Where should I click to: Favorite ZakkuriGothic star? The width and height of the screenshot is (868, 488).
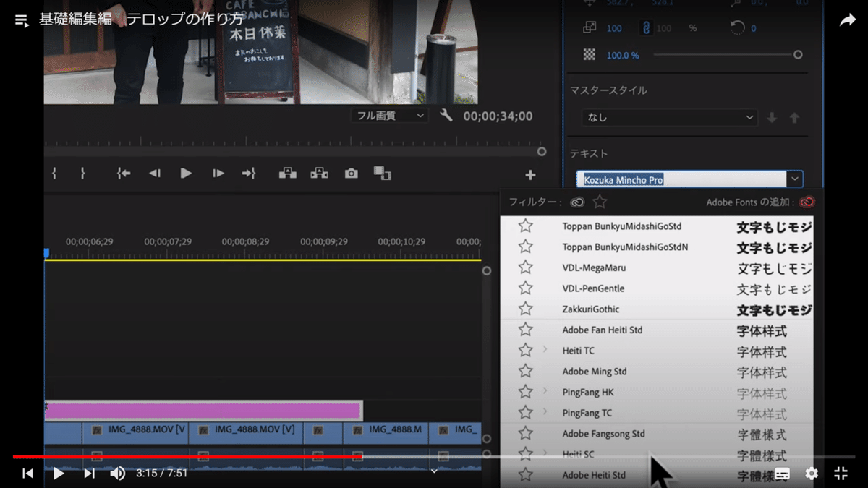pos(525,309)
